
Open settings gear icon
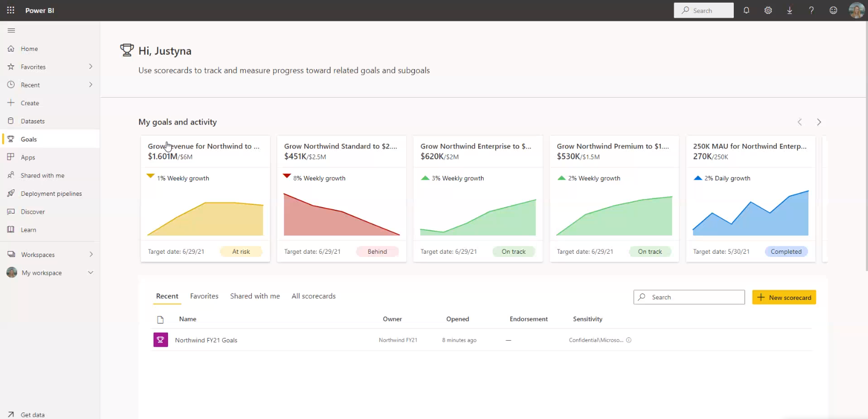(x=768, y=10)
